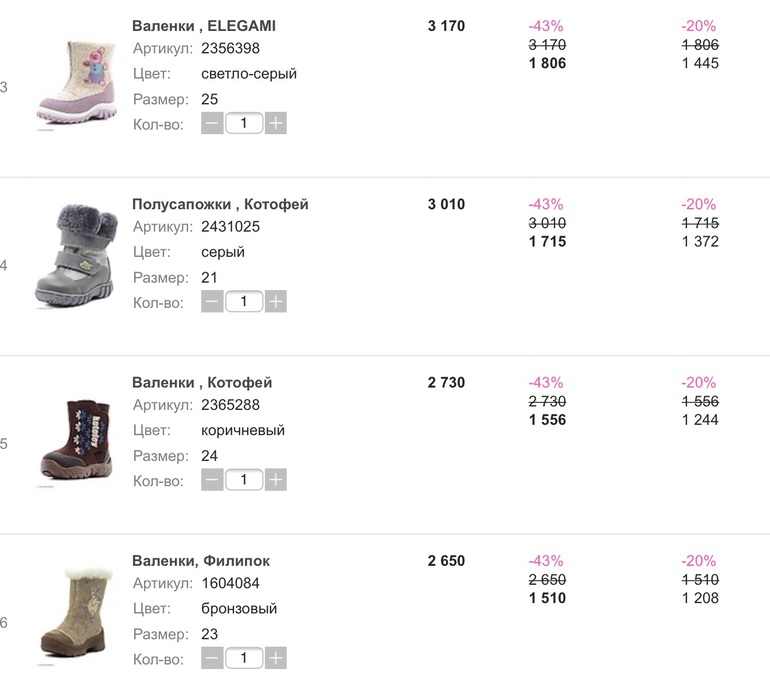This screenshot has height=700, width=770.
Task: Decrease quantity of Валенки Филипок
Action: coord(212,658)
